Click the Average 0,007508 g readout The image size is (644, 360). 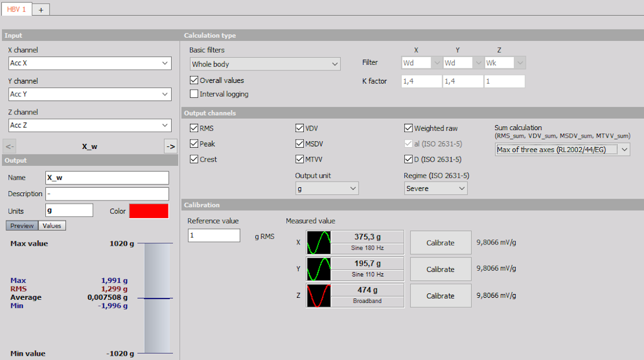69,297
